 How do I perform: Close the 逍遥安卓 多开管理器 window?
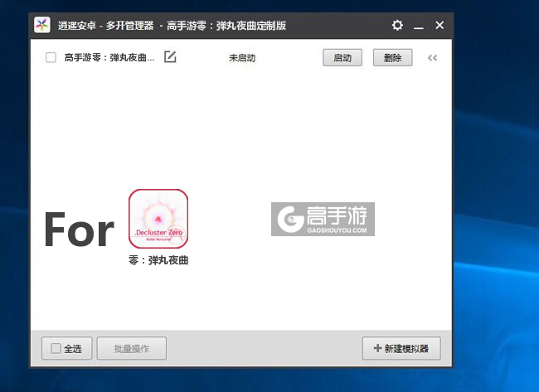click(x=439, y=25)
